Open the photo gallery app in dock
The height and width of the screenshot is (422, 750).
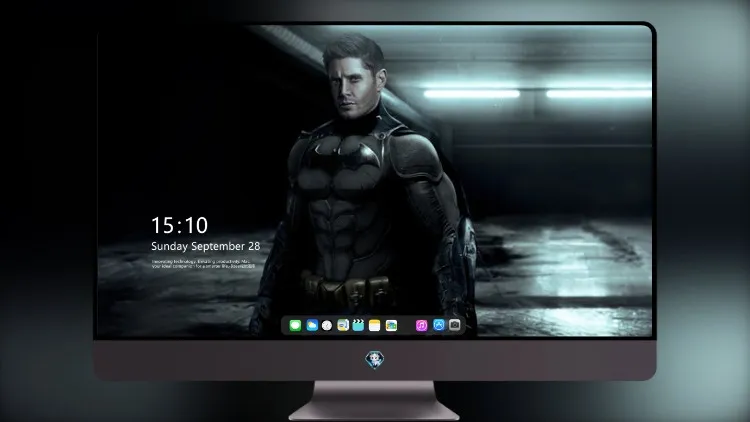pos(391,326)
